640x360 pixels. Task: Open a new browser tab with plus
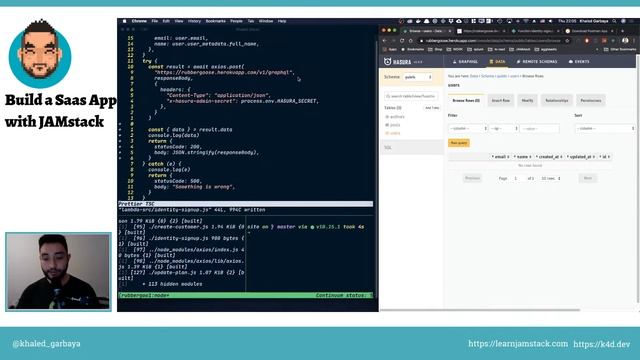click(x=622, y=31)
